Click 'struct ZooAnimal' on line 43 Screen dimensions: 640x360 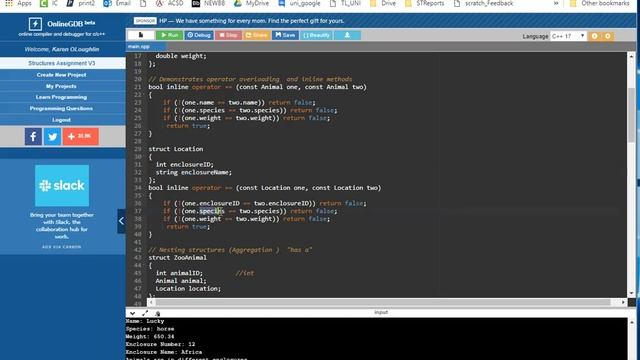coord(178,258)
